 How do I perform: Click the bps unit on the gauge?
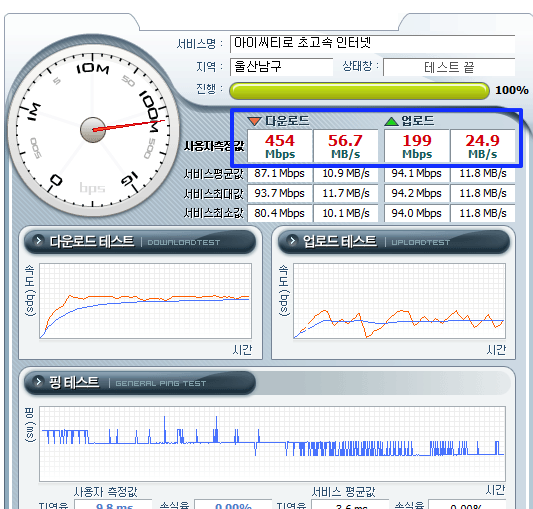tap(92, 188)
